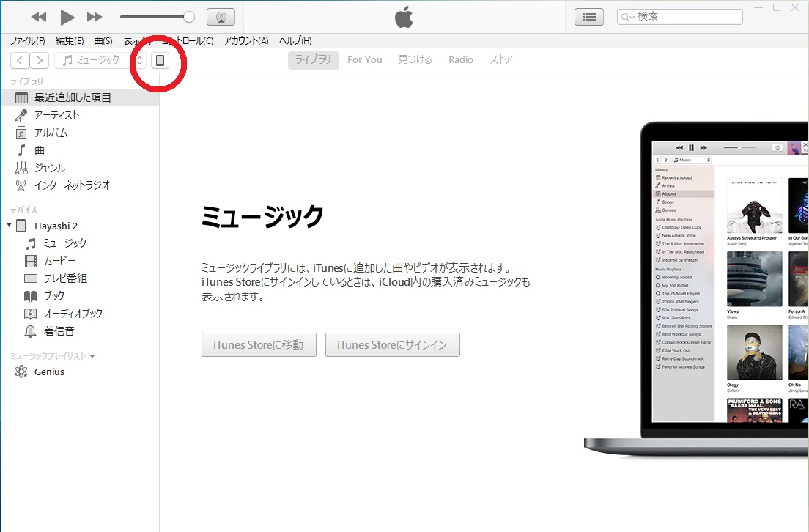Open ミュージック under the Hayashi 2 device
The height and width of the screenshot is (532, 809).
tap(81, 243)
